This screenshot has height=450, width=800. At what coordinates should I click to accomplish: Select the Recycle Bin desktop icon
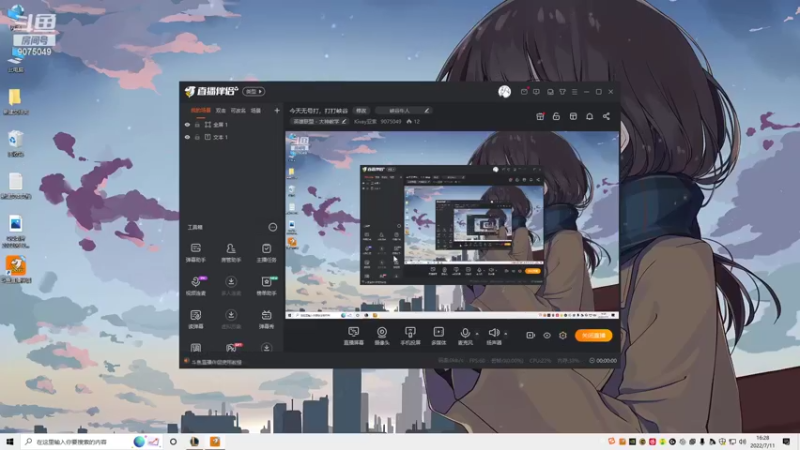click(16, 143)
